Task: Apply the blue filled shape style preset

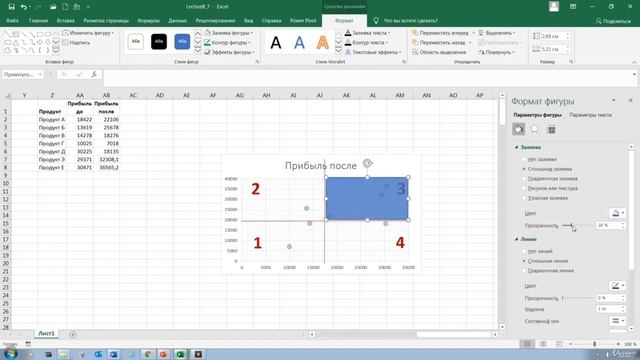Action: click(182, 42)
